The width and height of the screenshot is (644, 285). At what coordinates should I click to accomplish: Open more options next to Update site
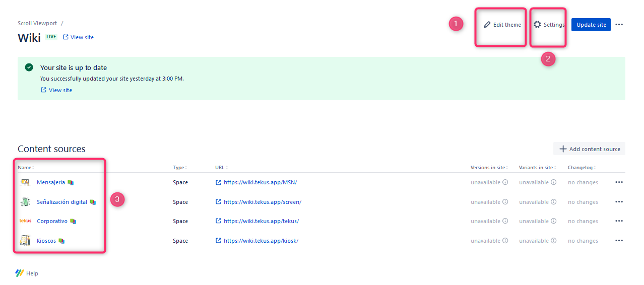pos(619,25)
